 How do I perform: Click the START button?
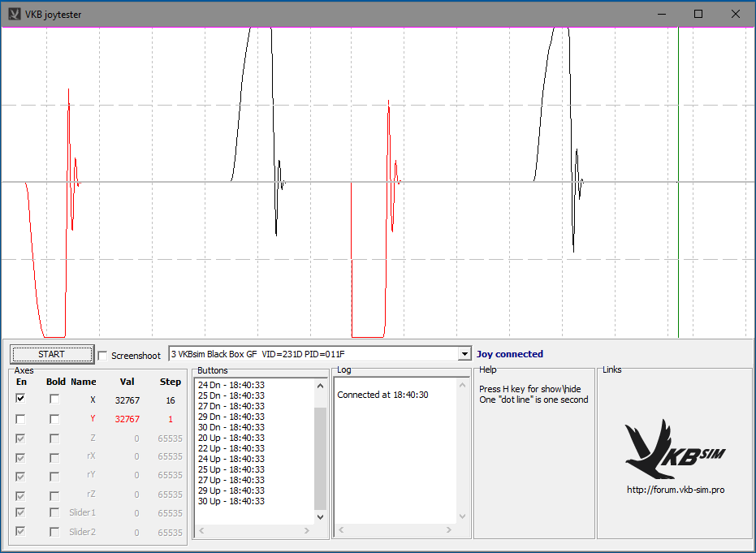pyautogui.click(x=51, y=355)
